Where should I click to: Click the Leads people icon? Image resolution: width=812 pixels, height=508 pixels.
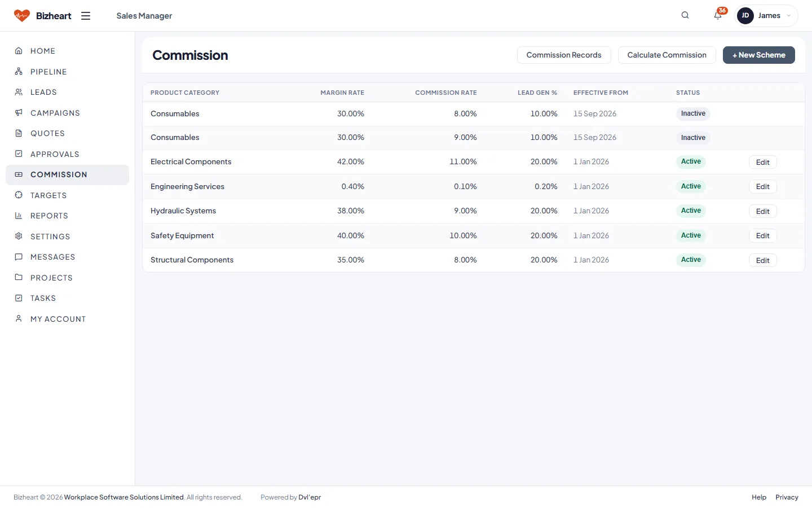19,92
